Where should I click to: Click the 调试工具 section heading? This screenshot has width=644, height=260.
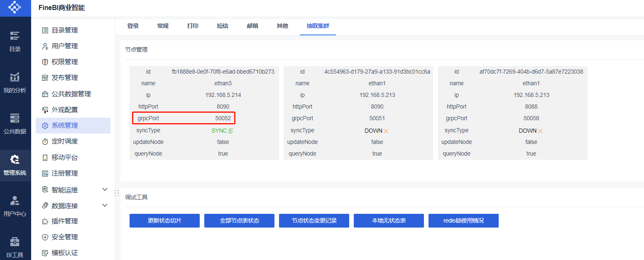(136, 197)
